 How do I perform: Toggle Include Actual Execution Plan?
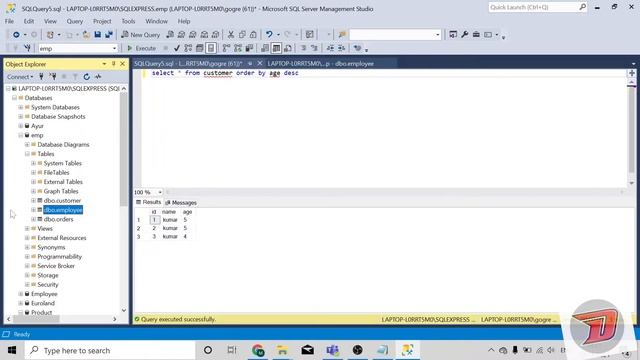(227, 48)
